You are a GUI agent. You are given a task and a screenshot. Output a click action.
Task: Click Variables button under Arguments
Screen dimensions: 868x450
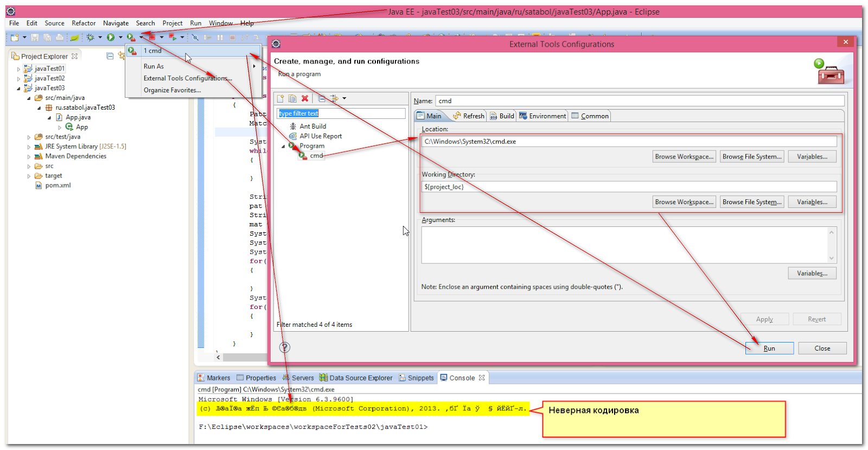812,273
